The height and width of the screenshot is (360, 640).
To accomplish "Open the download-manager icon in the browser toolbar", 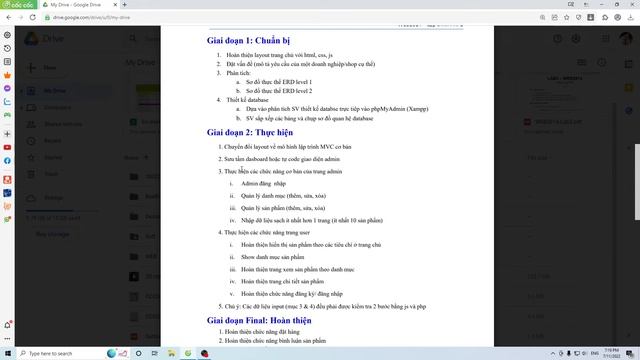I will coord(591,18).
